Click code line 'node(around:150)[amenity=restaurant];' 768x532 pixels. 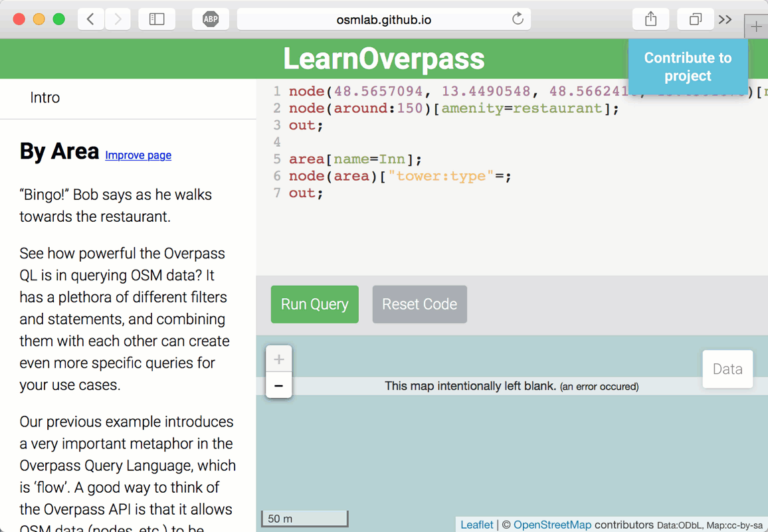pos(454,108)
